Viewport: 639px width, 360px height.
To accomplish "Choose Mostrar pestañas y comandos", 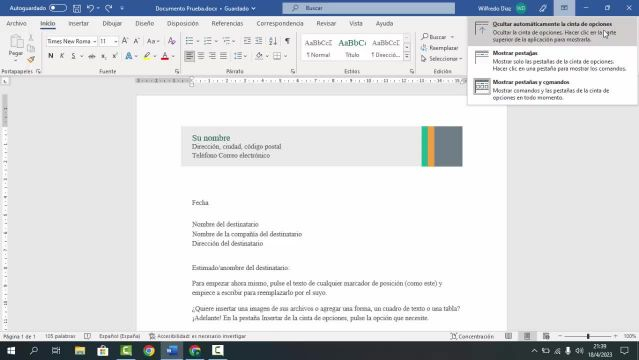I will pyautogui.click(x=552, y=90).
